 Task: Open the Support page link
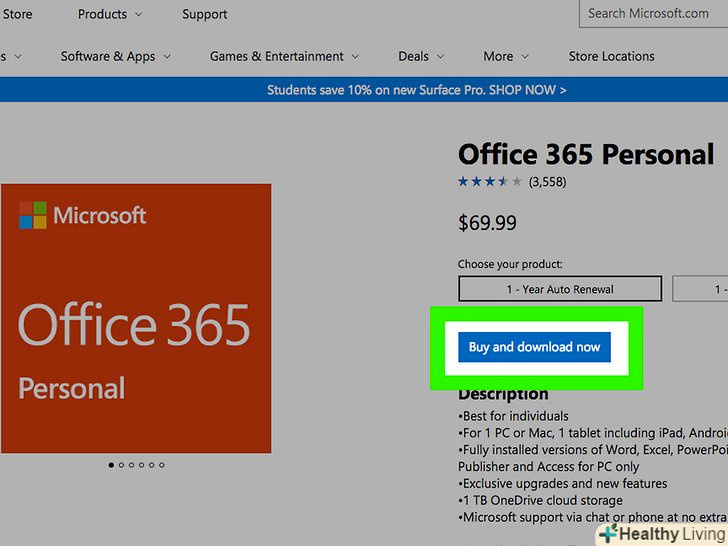205,14
